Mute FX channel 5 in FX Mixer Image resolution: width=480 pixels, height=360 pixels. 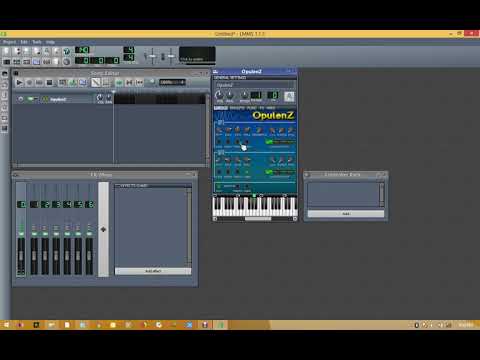tap(78, 234)
